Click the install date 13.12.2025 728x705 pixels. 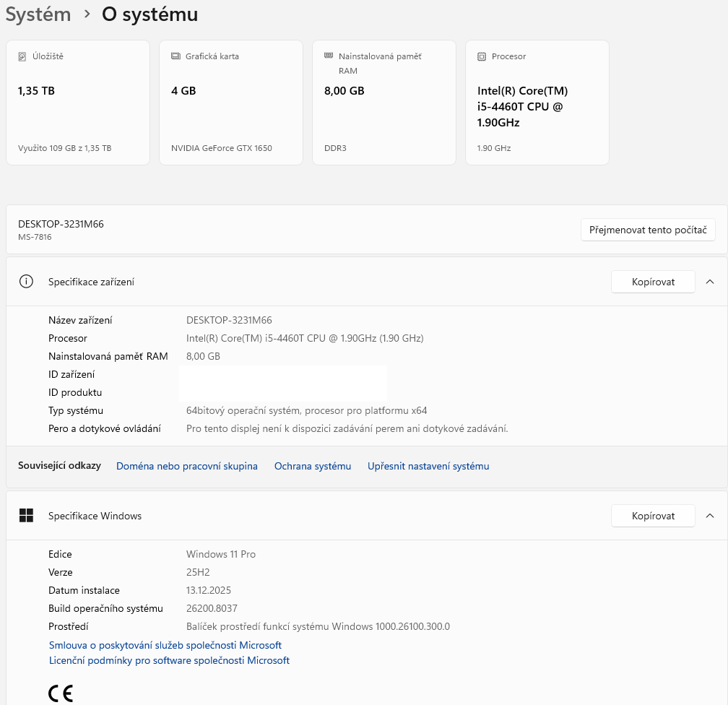click(x=209, y=590)
